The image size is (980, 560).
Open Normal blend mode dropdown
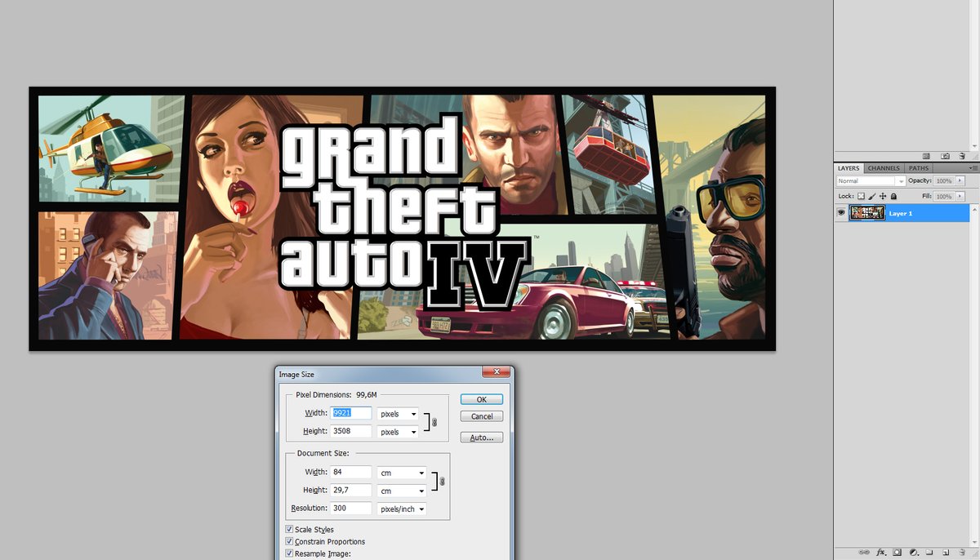tap(871, 180)
